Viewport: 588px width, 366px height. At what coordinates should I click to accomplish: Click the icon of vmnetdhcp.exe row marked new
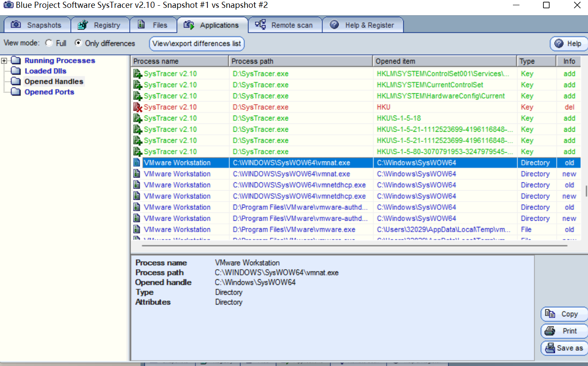click(137, 196)
